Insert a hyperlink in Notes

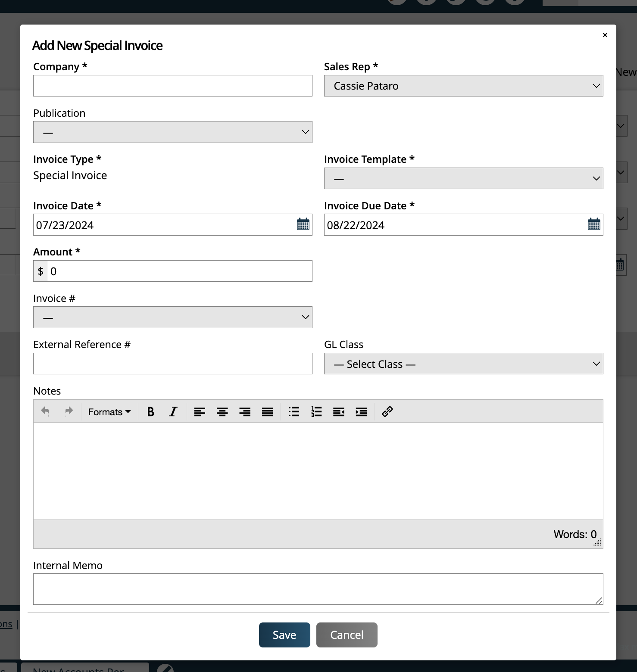pos(387,411)
